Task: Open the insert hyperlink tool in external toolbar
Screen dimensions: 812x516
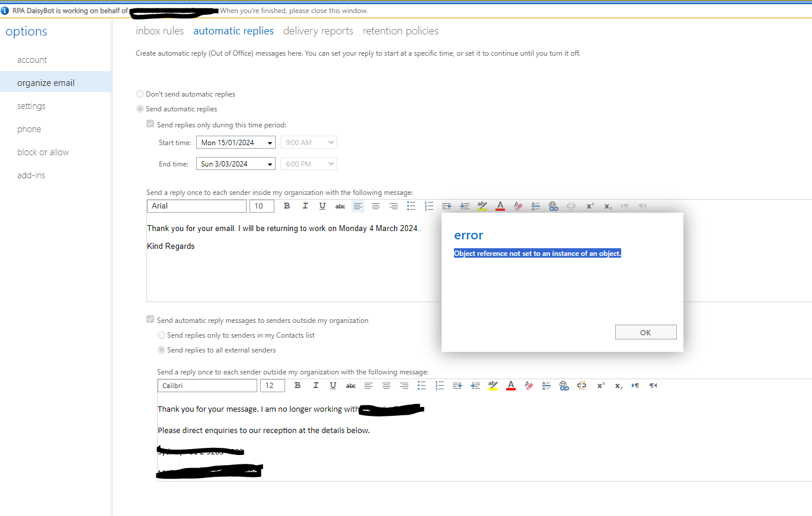Action: pos(564,385)
